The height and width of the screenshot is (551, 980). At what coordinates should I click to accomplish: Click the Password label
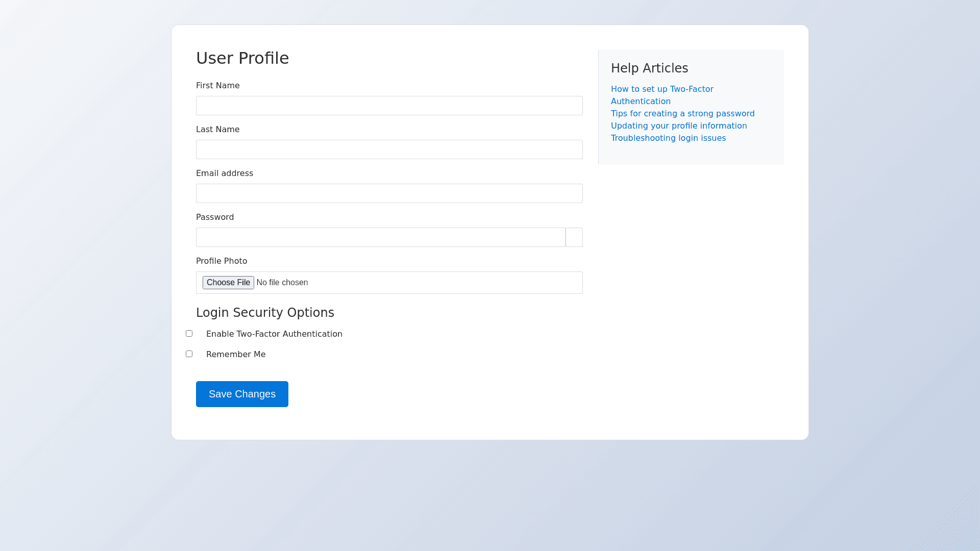(x=214, y=217)
